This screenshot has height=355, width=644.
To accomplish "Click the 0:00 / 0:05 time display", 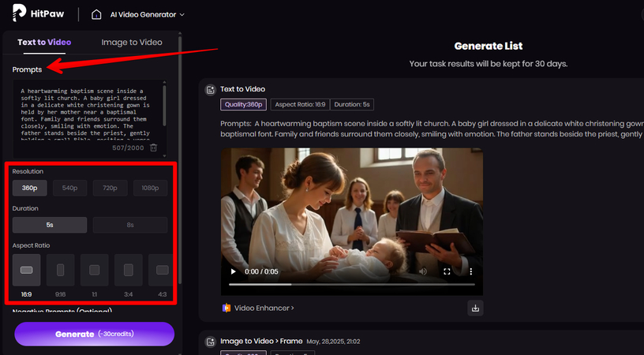I will [x=261, y=271].
